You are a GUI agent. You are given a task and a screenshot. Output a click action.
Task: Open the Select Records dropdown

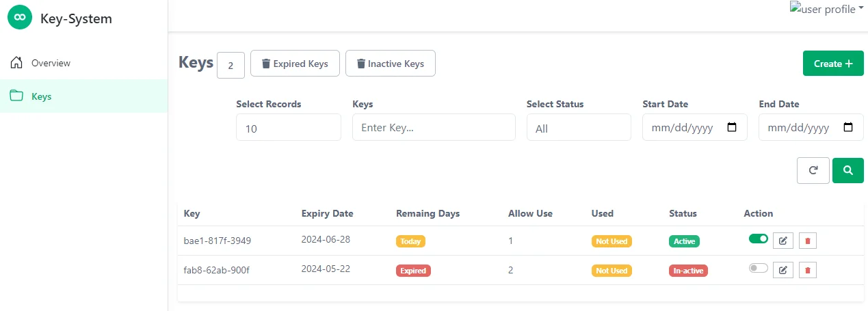click(x=288, y=128)
